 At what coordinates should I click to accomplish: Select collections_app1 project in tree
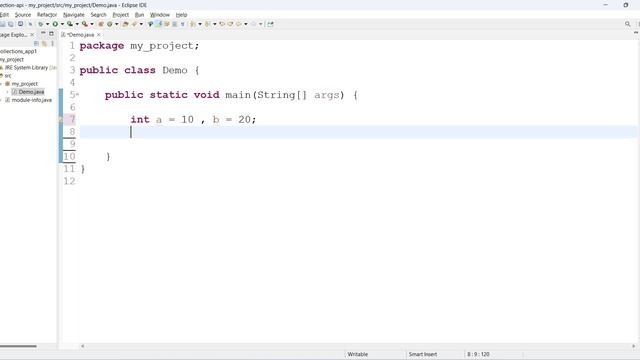(x=18, y=51)
